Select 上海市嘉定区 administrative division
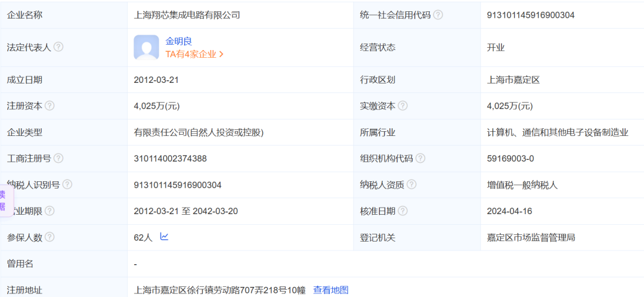 (513, 80)
